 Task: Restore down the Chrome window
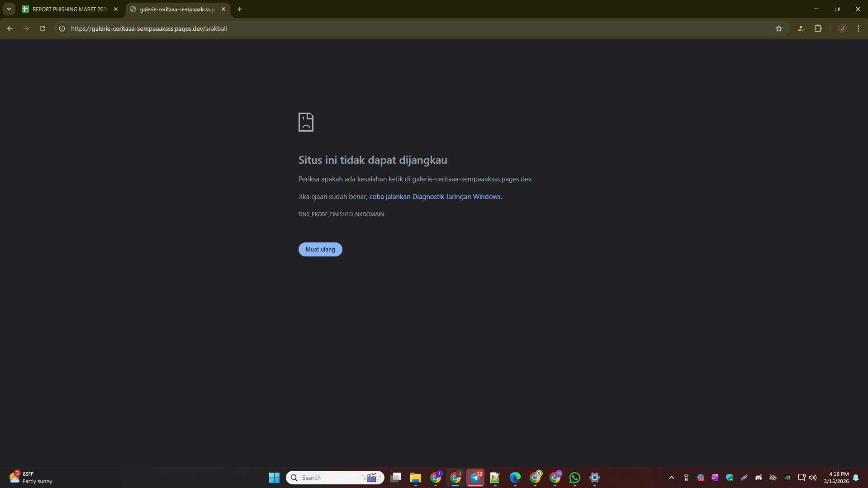[x=837, y=9]
